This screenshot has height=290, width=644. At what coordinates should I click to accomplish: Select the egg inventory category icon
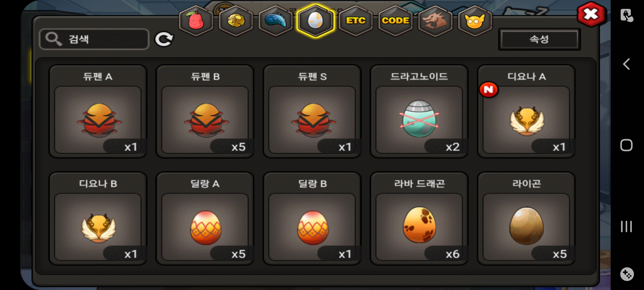coord(316,21)
